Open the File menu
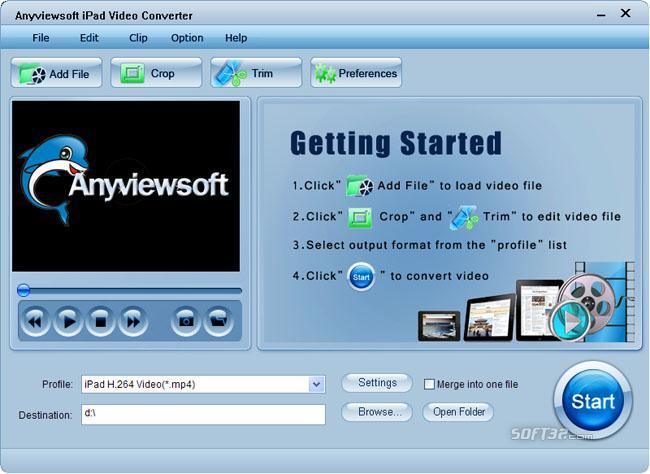Viewport: 650px width, 474px height. (x=41, y=38)
